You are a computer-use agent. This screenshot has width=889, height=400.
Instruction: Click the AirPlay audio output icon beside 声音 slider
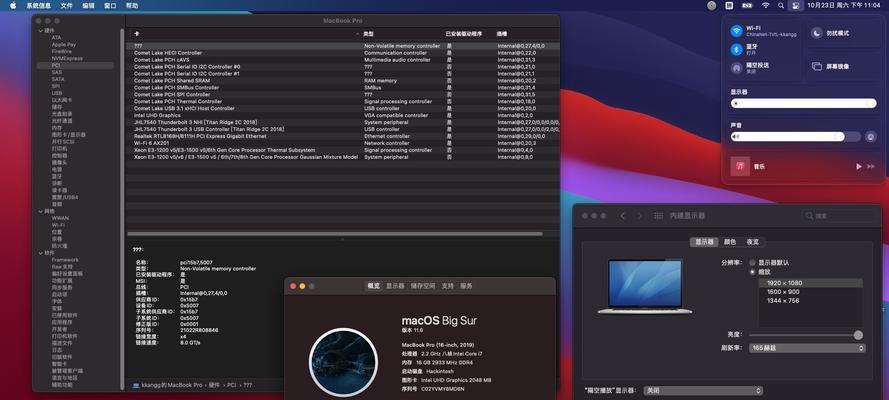871,137
